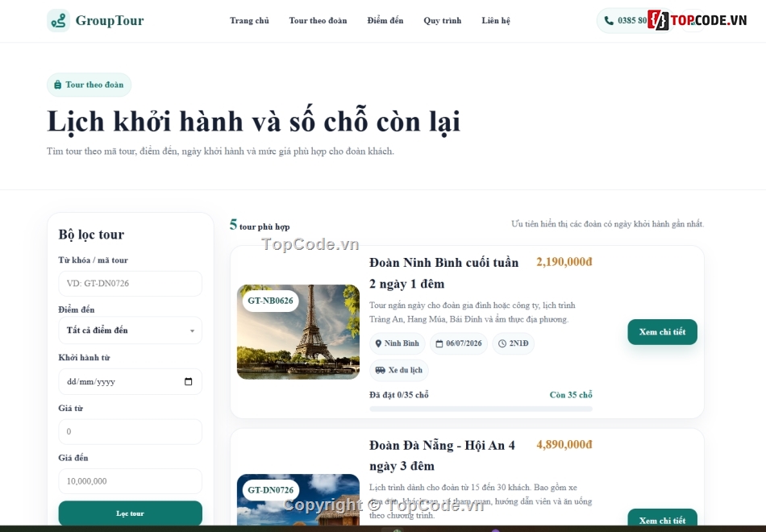Click Xem chi tiết for Ninh Bình tour
The image size is (766, 532).
pos(663,332)
